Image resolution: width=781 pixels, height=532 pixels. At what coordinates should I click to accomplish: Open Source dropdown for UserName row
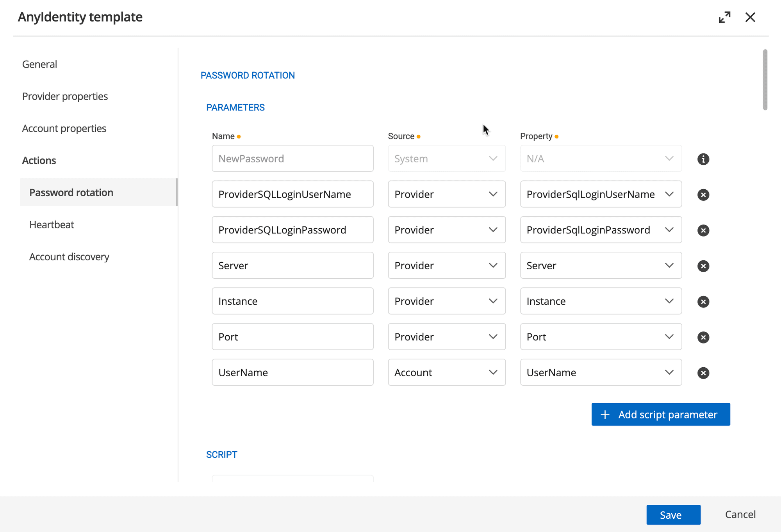(x=446, y=372)
